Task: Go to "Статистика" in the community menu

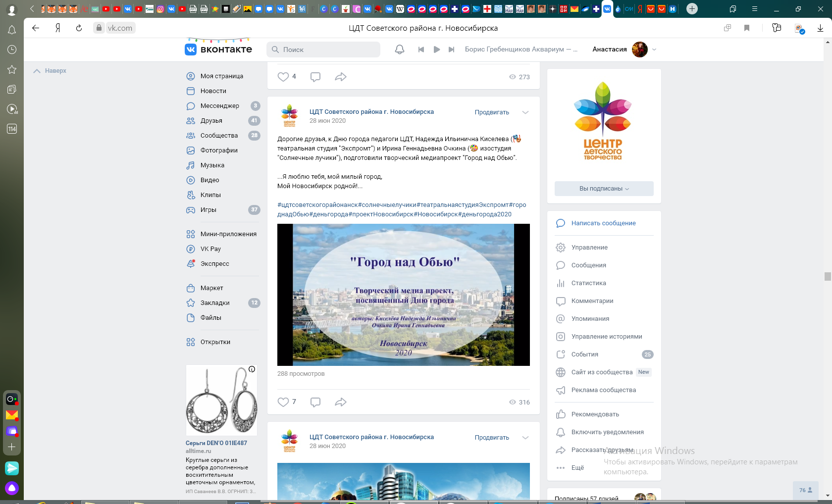Action: pos(588,283)
